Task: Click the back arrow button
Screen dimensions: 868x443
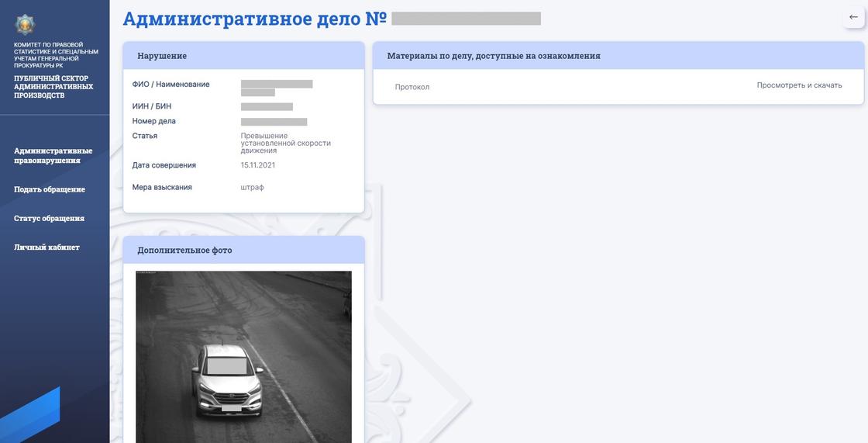Action: [x=853, y=17]
